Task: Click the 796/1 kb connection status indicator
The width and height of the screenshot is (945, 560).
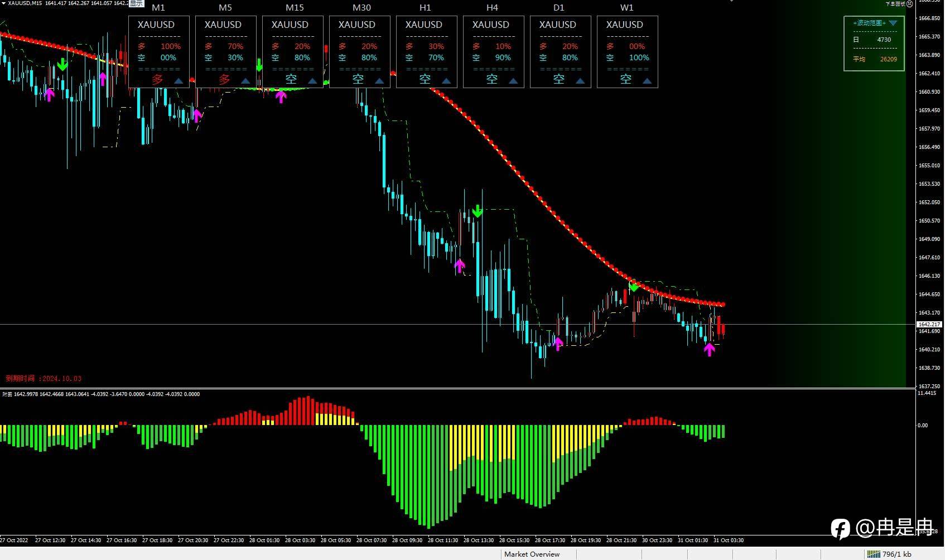Action: coord(889,554)
